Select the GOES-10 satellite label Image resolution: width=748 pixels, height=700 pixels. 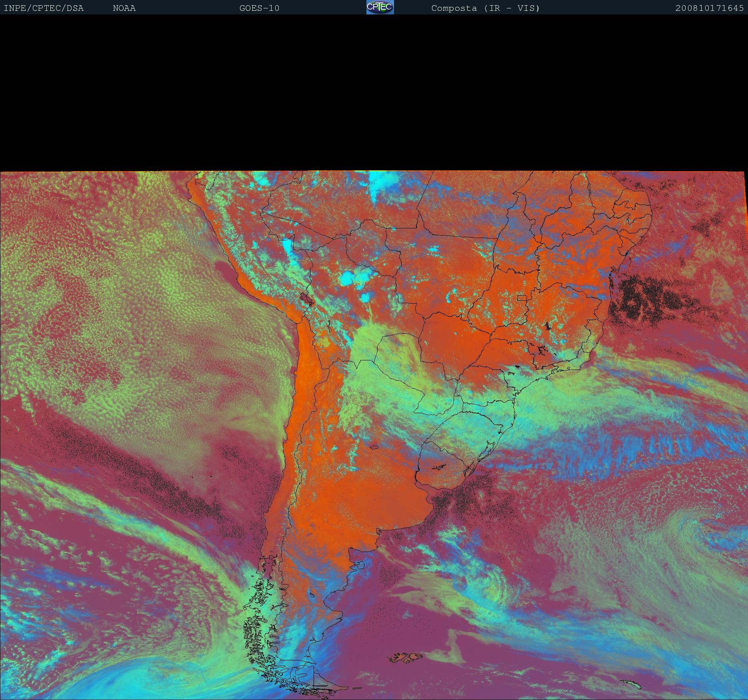pos(259,8)
